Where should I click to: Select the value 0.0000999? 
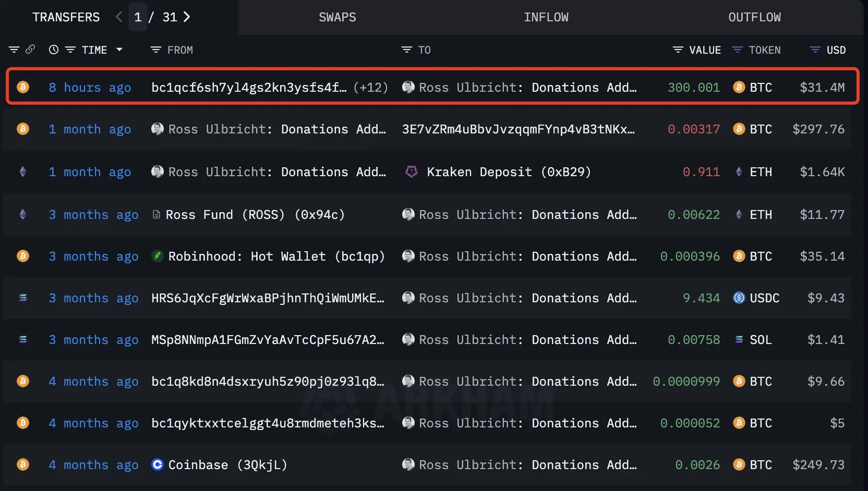click(x=686, y=381)
